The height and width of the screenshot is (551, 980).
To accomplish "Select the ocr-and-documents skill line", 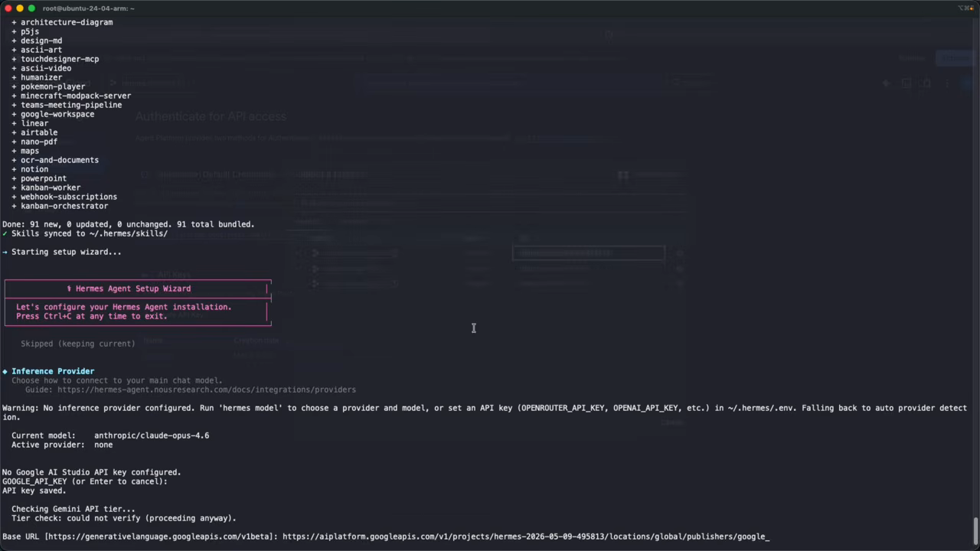I will pyautogui.click(x=55, y=160).
